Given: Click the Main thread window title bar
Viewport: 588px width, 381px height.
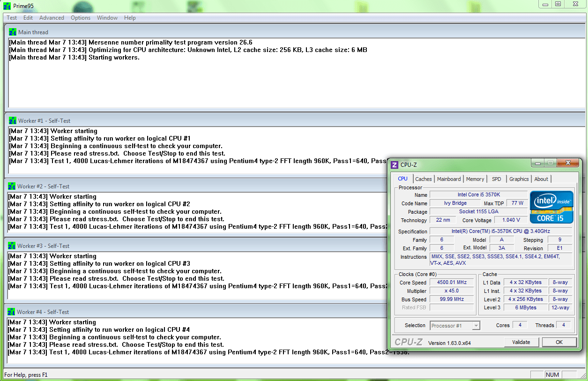Looking at the screenshot, I should click(x=295, y=32).
